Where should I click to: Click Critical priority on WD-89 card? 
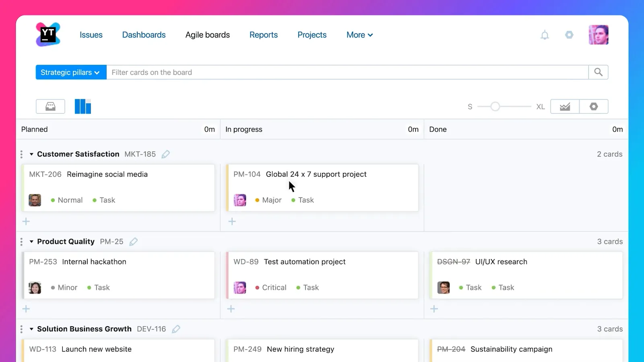(271, 288)
